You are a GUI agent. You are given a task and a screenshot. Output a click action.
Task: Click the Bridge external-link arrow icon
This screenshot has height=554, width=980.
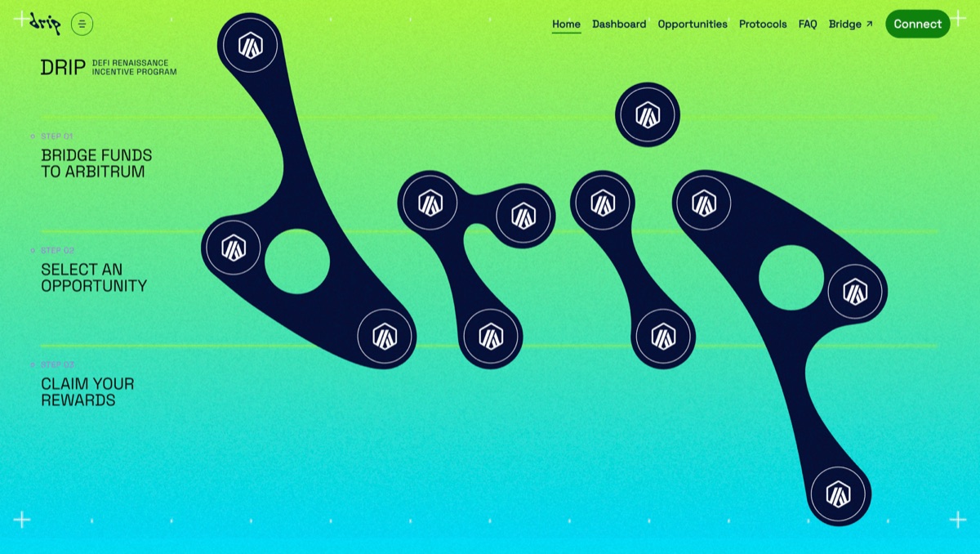869,24
